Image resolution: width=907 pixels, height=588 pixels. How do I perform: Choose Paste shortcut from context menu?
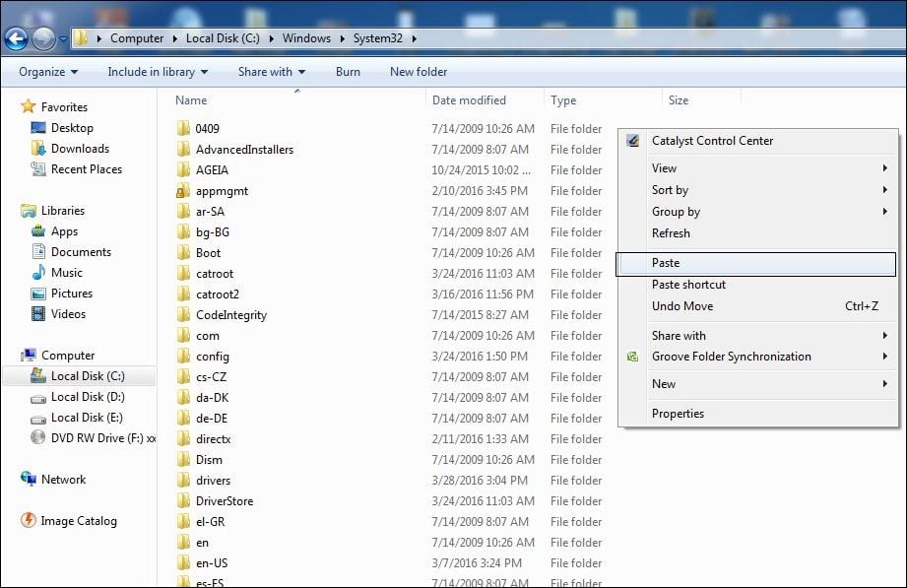click(758, 285)
